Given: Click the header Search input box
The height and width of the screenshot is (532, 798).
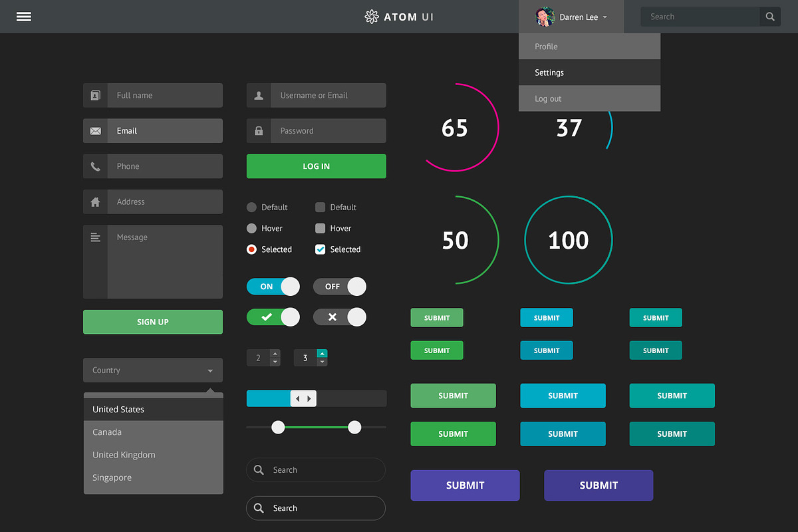Looking at the screenshot, I should click(700, 17).
